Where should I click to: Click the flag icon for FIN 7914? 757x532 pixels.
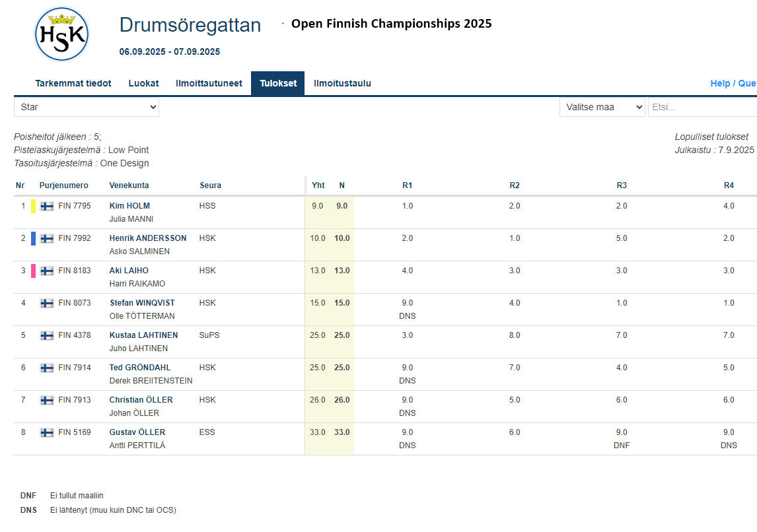click(47, 368)
